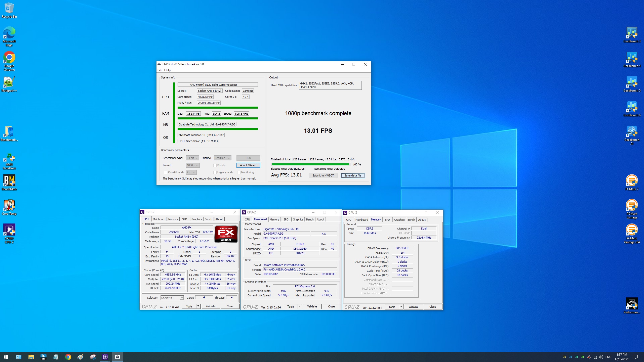Open the Notepad++ desktop icon

9,84
